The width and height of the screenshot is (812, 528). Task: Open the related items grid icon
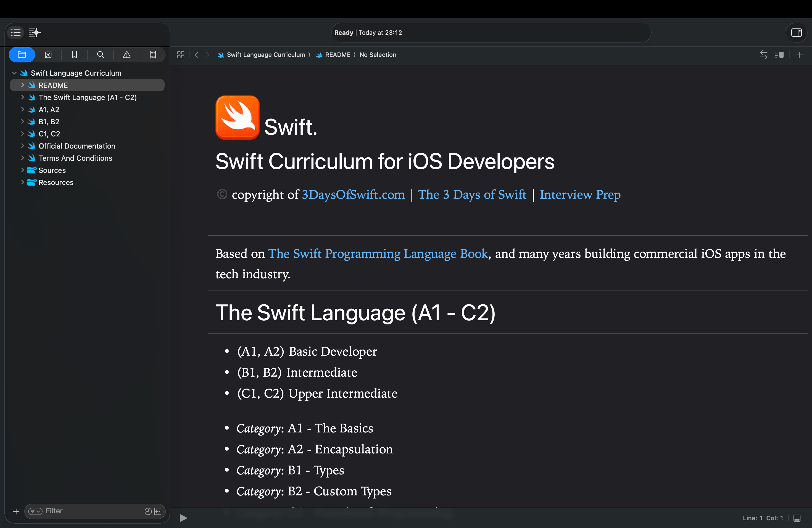[x=180, y=55]
